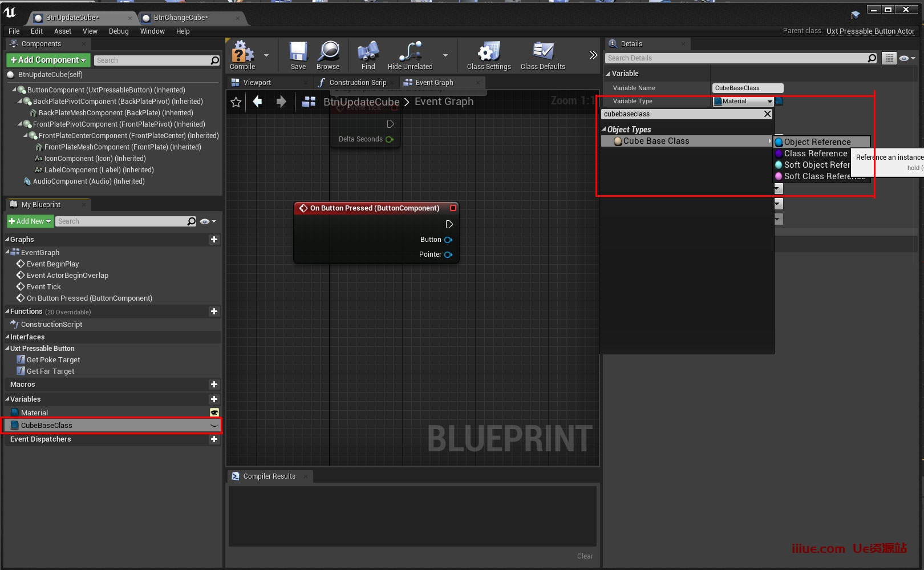
Task: Open the Debug menu
Action: tap(119, 31)
